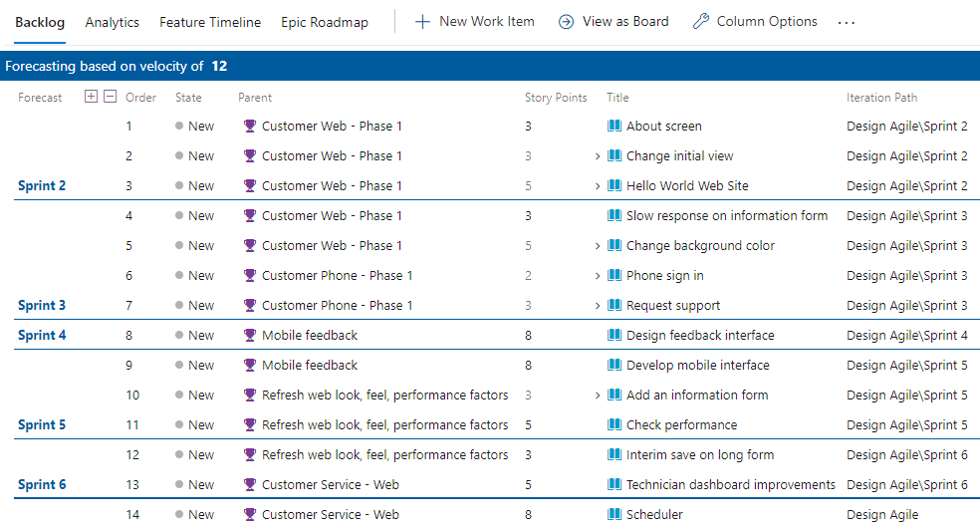This screenshot has width=980, height=532.
Task: Click the velocity value 12 in the banner
Action: [219, 67]
